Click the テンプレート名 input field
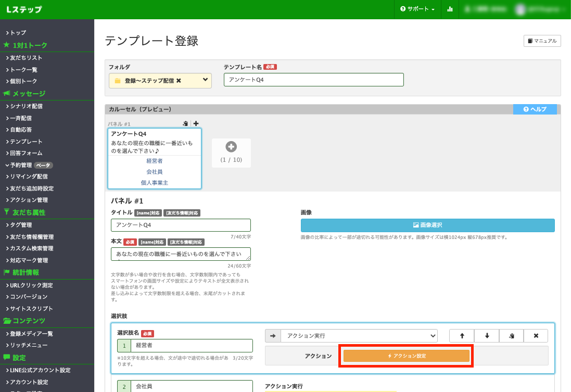 [313, 80]
